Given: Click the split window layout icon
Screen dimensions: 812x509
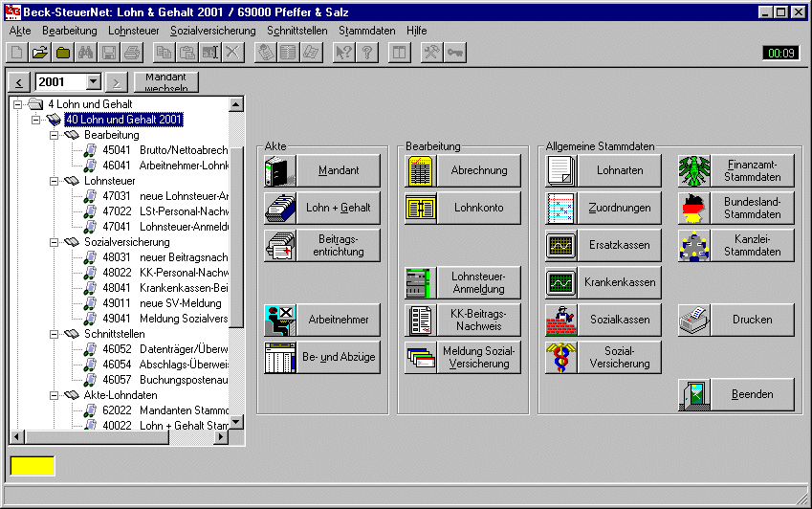Looking at the screenshot, I should point(399,53).
